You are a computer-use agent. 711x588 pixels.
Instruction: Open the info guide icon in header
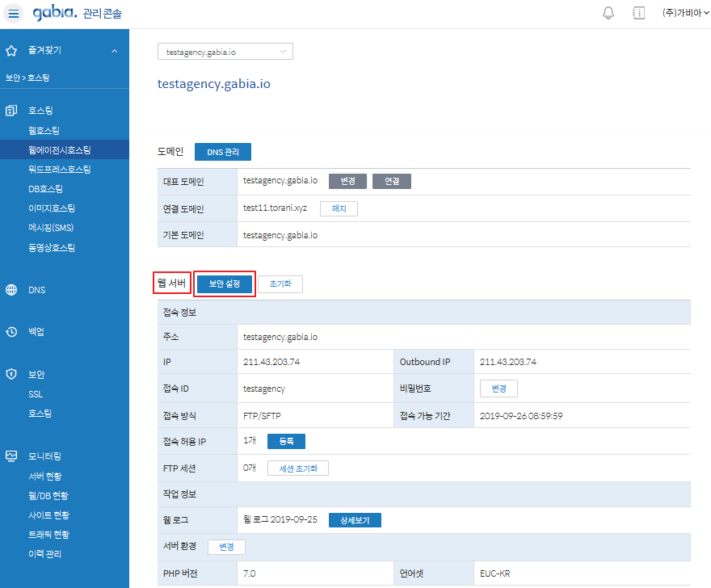pos(638,13)
